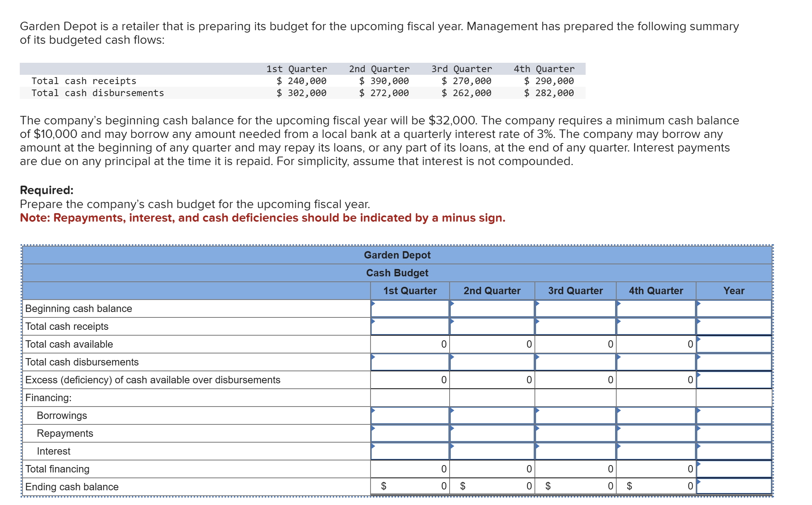Select 4th Quarter interest input cell
The image size is (812, 505).
656,452
